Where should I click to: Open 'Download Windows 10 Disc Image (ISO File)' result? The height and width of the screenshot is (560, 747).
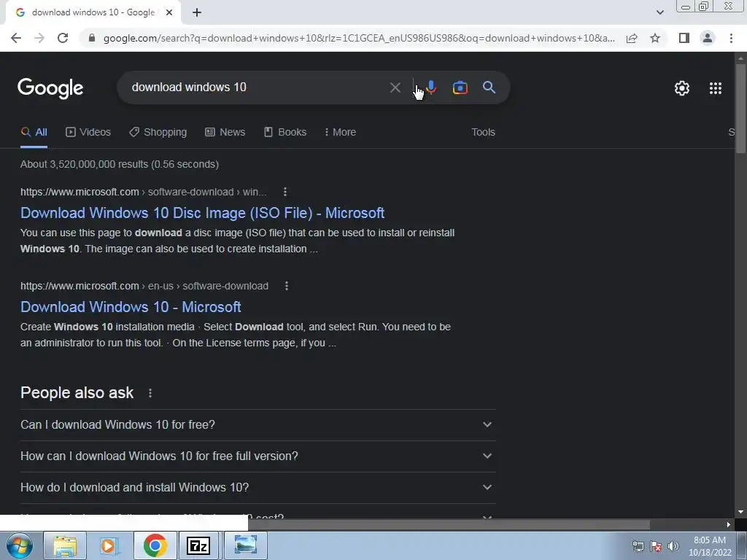(x=203, y=213)
